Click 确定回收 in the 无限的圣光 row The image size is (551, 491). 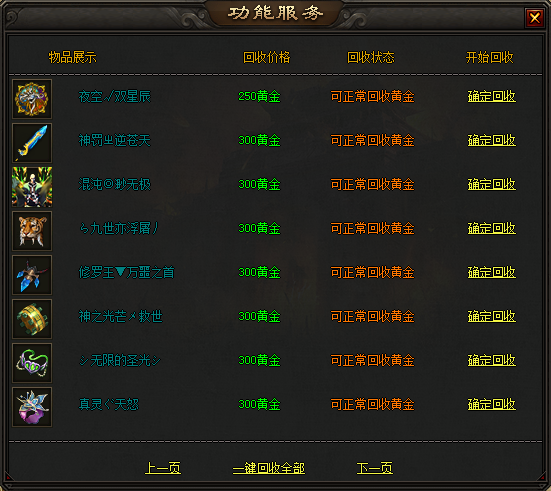point(492,360)
